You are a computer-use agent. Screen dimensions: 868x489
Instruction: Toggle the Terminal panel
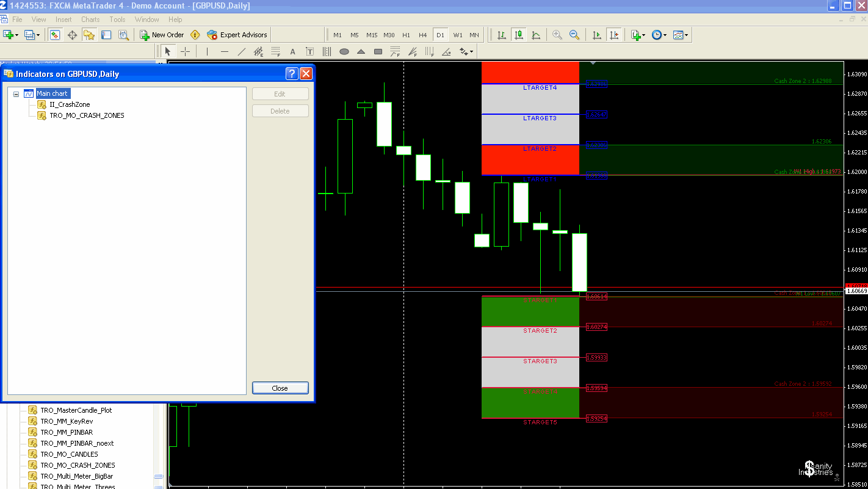pos(106,35)
